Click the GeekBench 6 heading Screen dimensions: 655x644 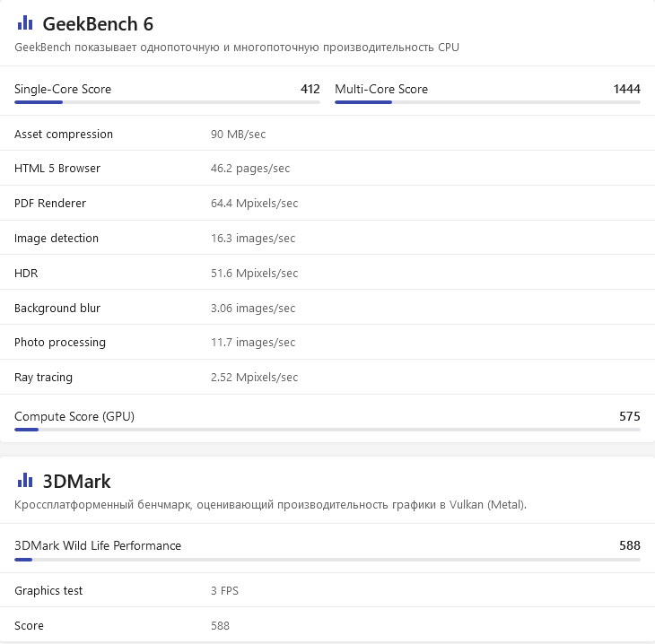point(98,24)
